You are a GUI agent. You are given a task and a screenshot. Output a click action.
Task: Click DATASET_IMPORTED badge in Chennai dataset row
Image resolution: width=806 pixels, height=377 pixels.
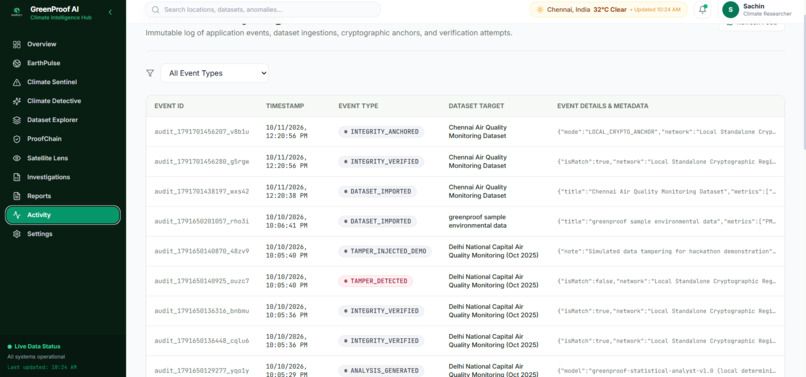377,192
